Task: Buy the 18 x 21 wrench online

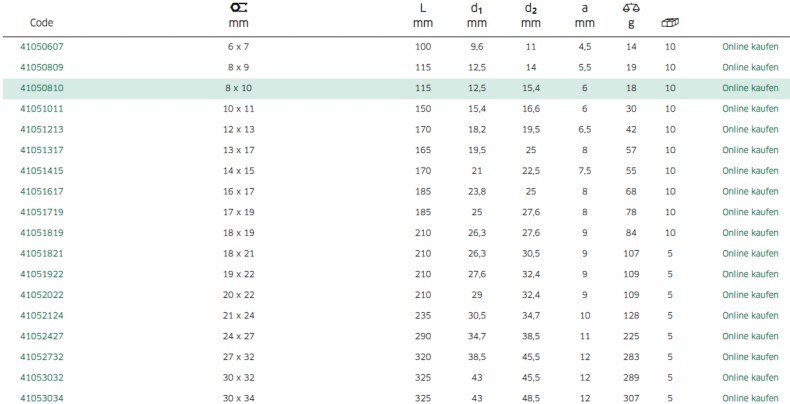Action: click(x=750, y=253)
